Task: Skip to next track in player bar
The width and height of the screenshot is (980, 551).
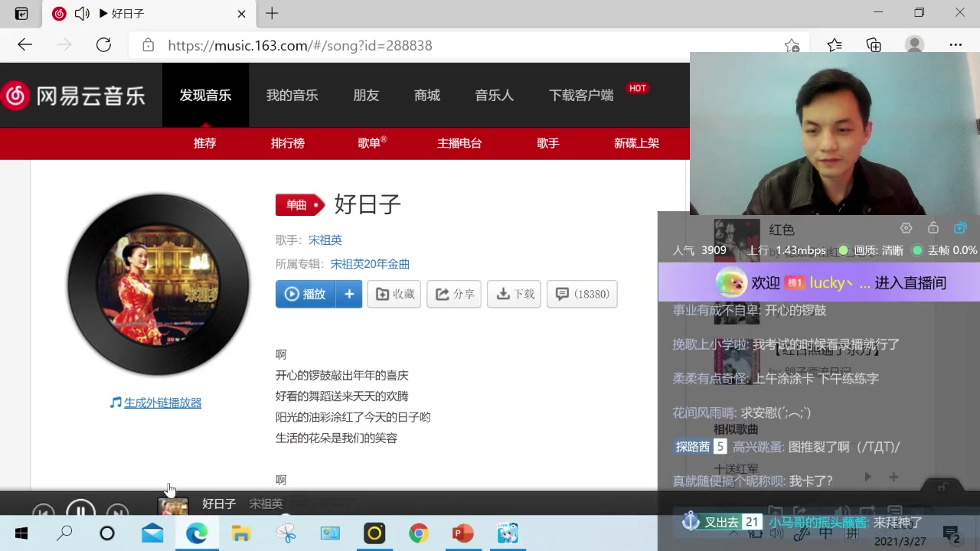Action: click(x=117, y=510)
